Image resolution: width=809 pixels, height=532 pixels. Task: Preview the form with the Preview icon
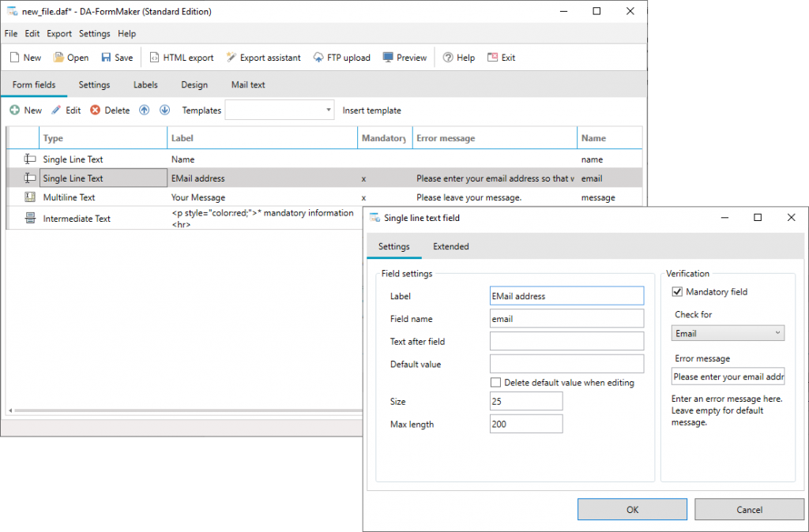pos(388,57)
